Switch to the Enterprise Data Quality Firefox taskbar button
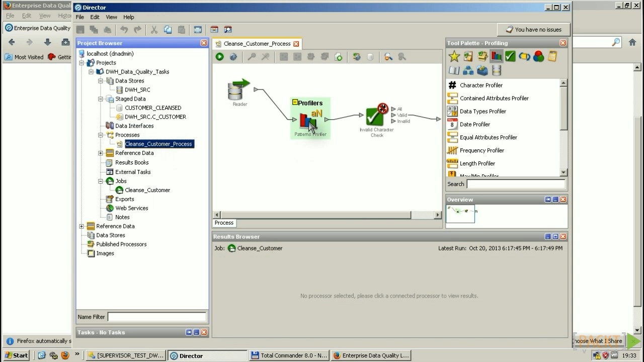Viewport: 644px width, 362px height. [371, 355]
